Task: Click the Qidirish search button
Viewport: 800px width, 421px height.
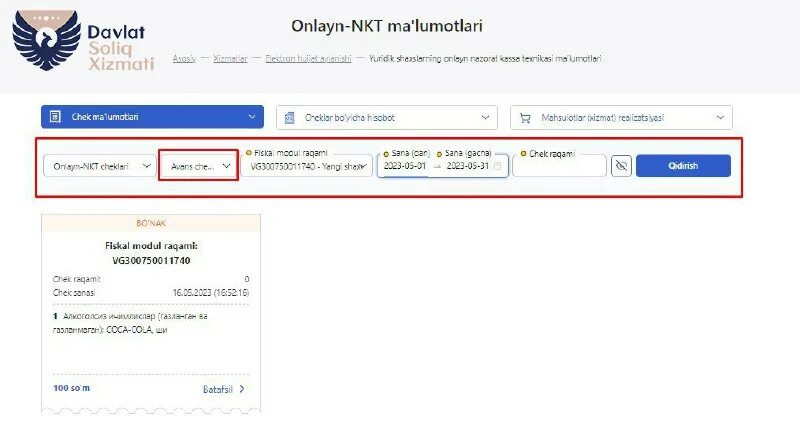Action: point(683,166)
